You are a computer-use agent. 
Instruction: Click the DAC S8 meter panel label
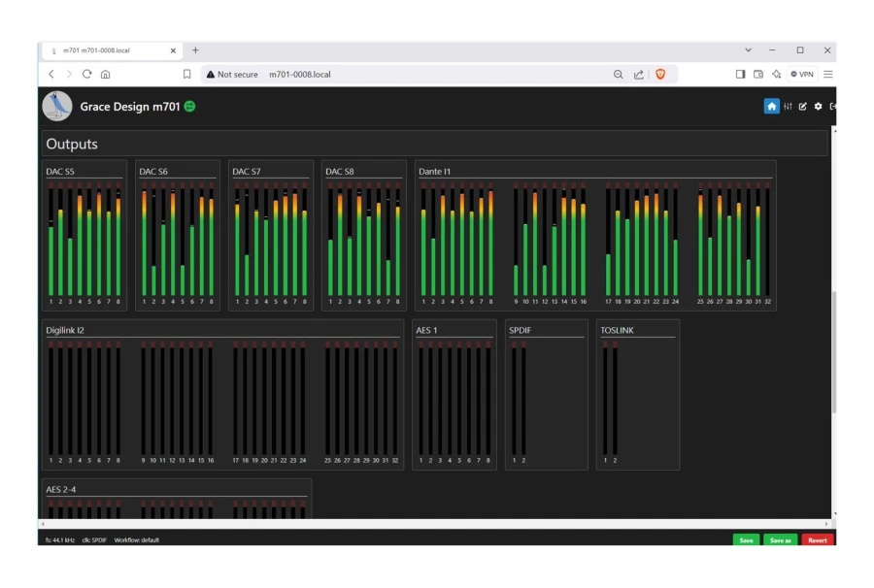340,172
